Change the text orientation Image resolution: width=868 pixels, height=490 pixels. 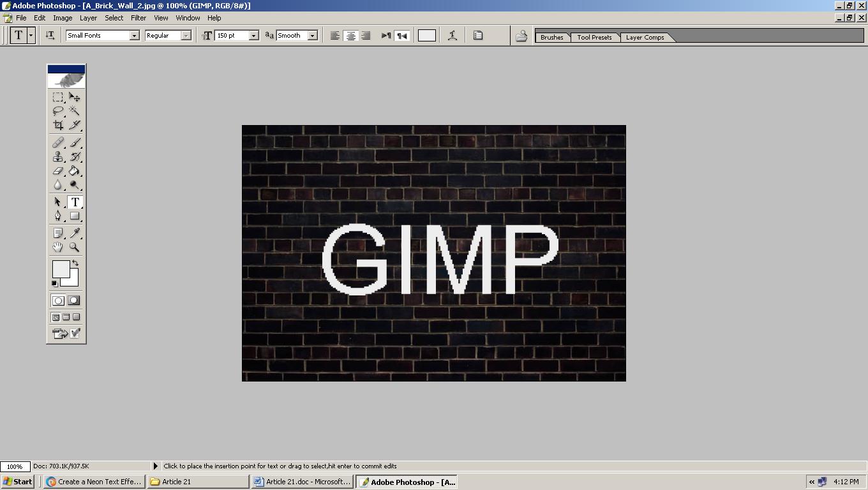50,36
